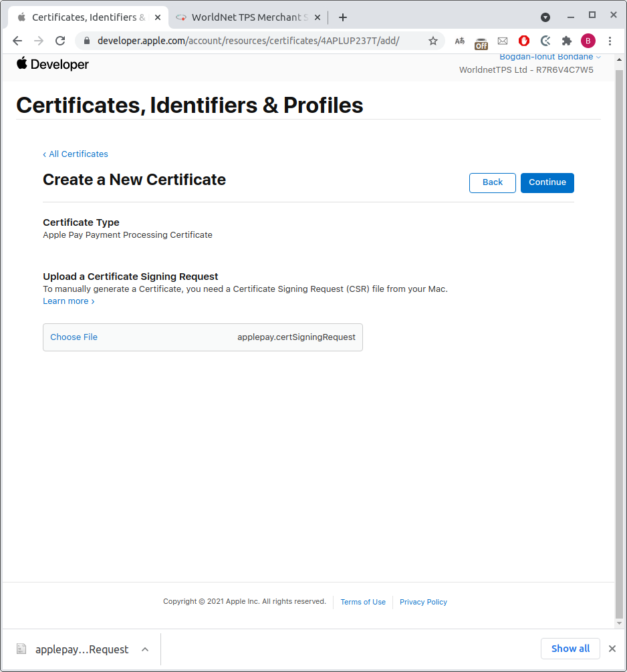The image size is (627, 672).
Task: Open the Chrome three-dot menu
Action: point(610,41)
